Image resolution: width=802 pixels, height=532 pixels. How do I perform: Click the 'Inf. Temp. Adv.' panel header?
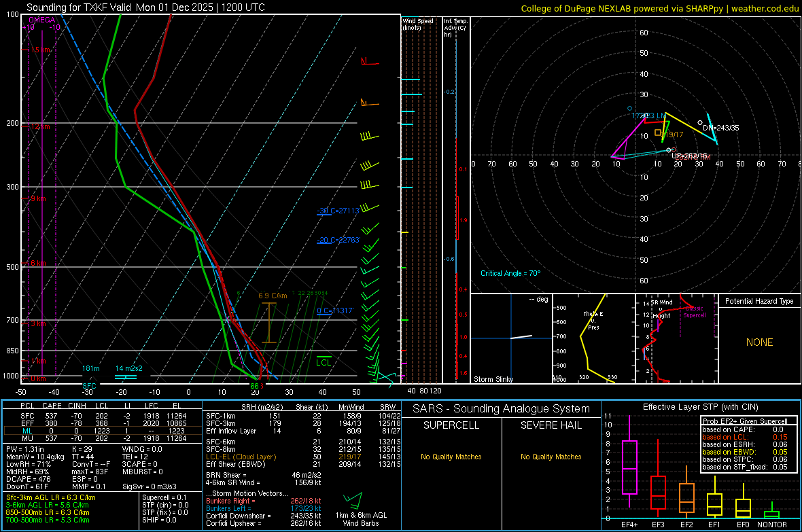pyautogui.click(x=455, y=28)
